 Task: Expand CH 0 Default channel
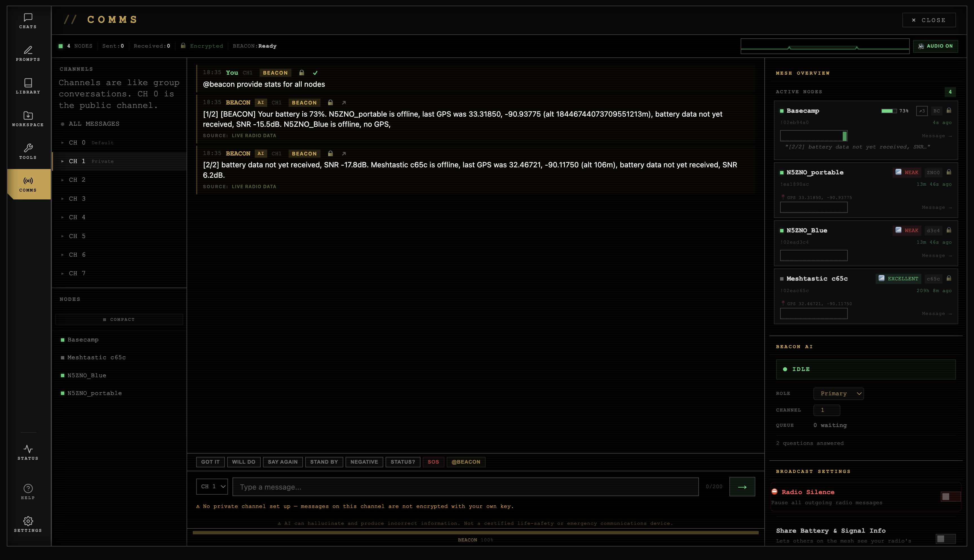coord(119,143)
